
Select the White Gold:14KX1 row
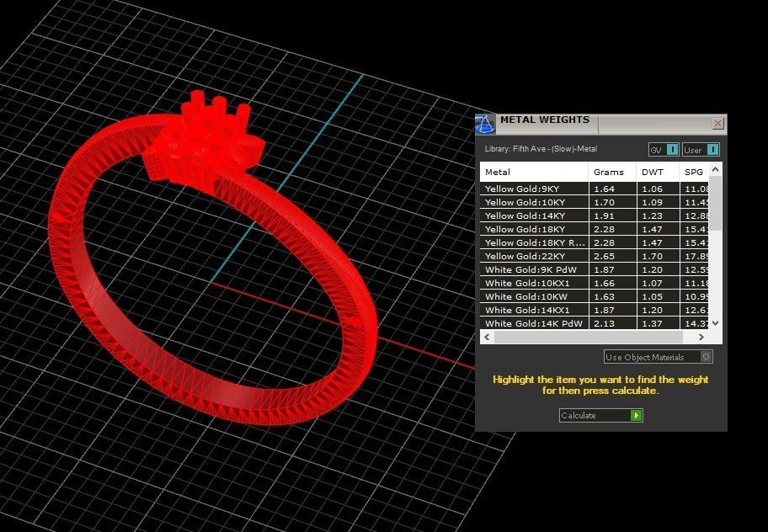coord(595,310)
